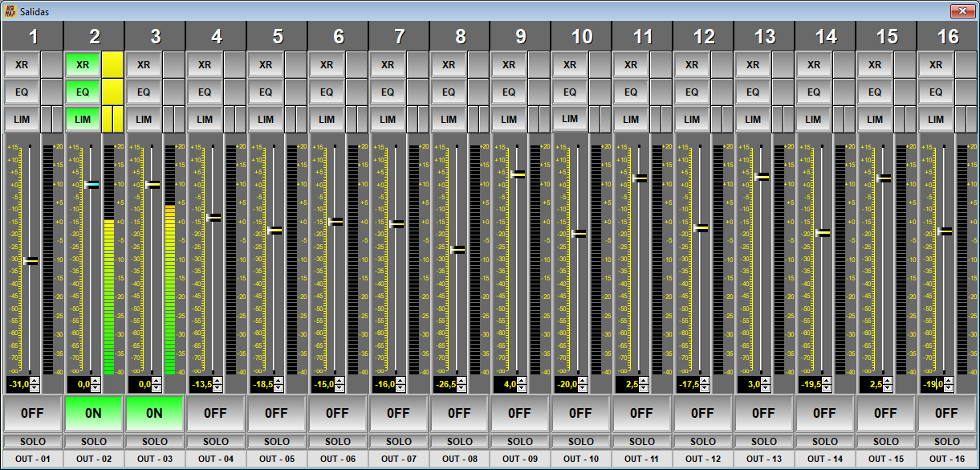Solo output channel 5
The width and height of the screenshot is (980, 470).
tap(276, 441)
